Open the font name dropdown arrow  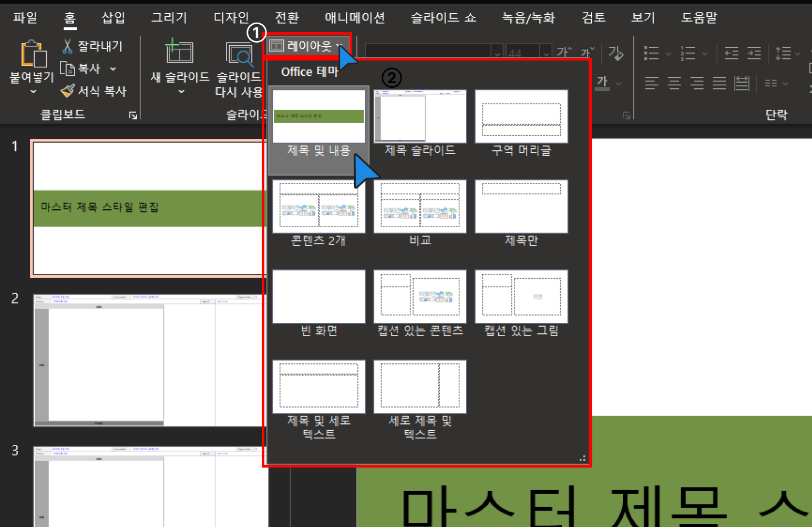pyautogui.click(x=498, y=53)
